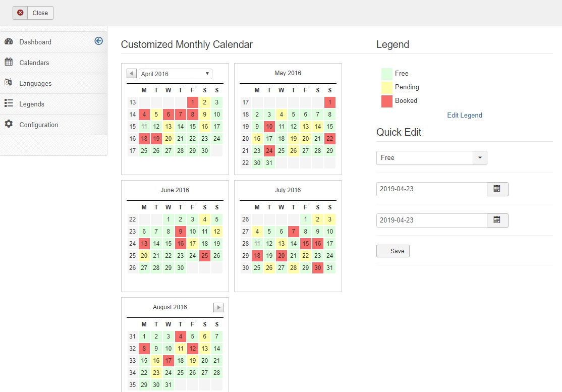Open the Edit Legend link
The image size is (562, 392).
tap(464, 115)
